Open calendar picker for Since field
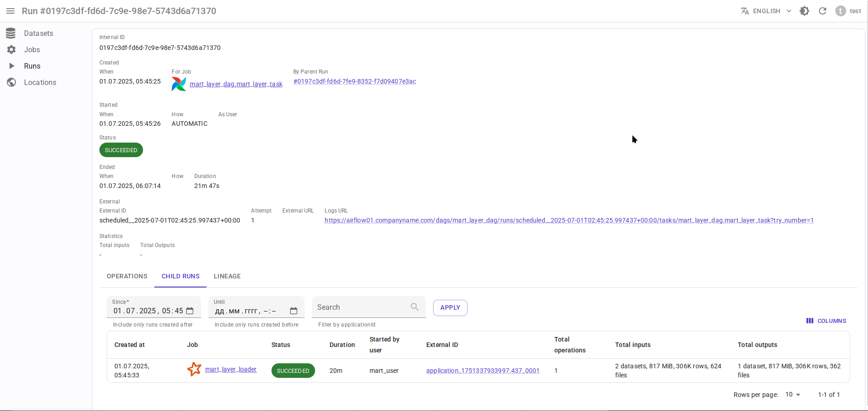 coord(190,311)
